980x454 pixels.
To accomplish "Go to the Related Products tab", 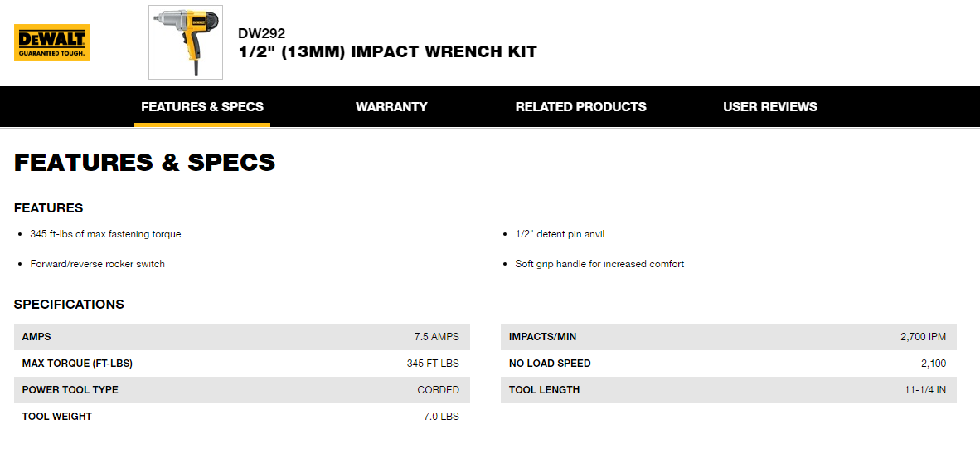I will [580, 107].
